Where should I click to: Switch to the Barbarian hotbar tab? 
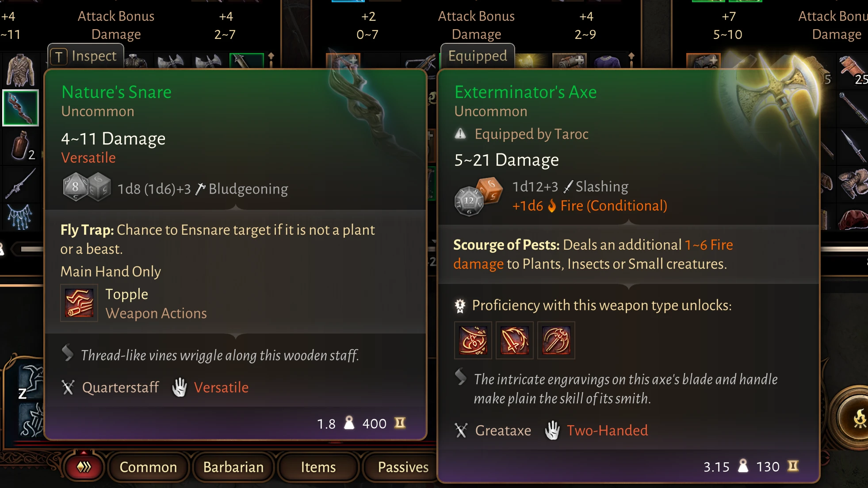coord(233,467)
